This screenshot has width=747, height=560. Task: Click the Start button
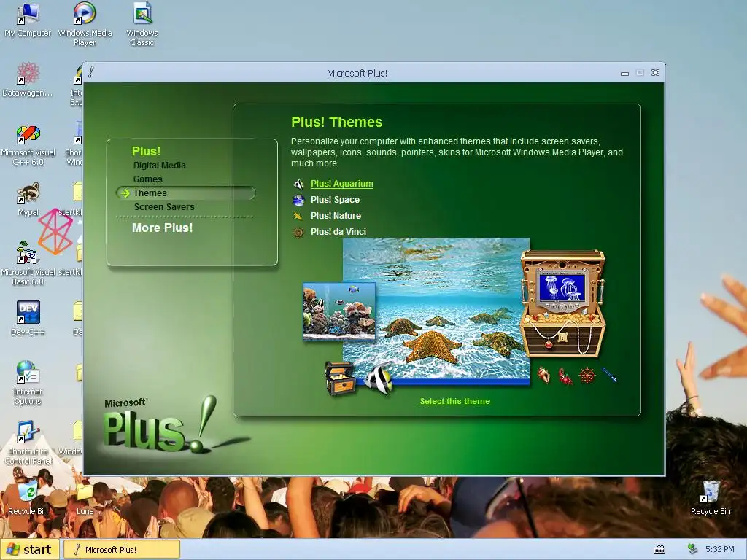pos(29,550)
